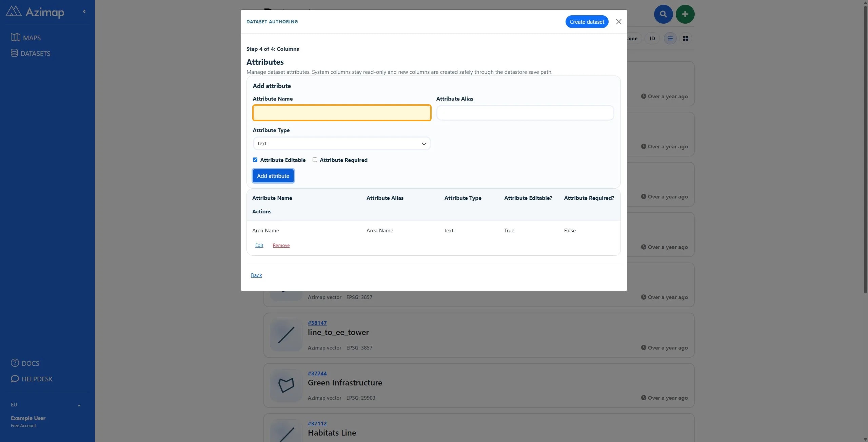The image size is (868, 442).
Task: Sort datasets by ID
Action: click(652, 38)
